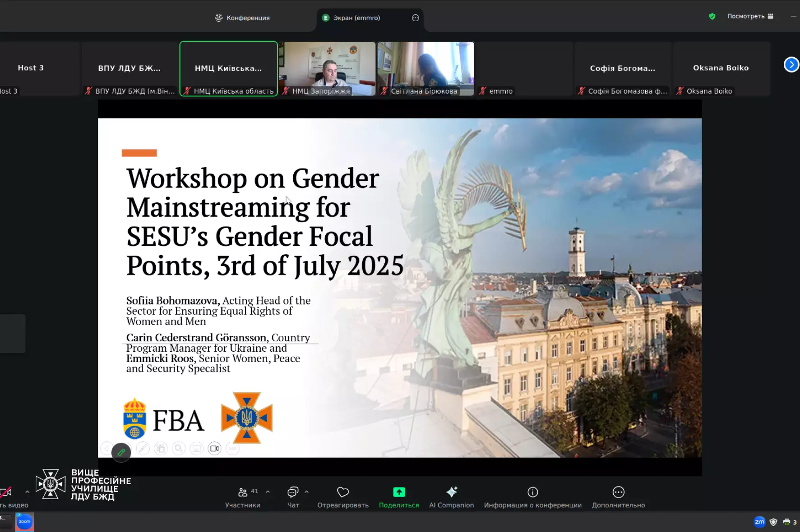
Task: Toggle slideshow subtitles icon
Action: tap(196, 449)
